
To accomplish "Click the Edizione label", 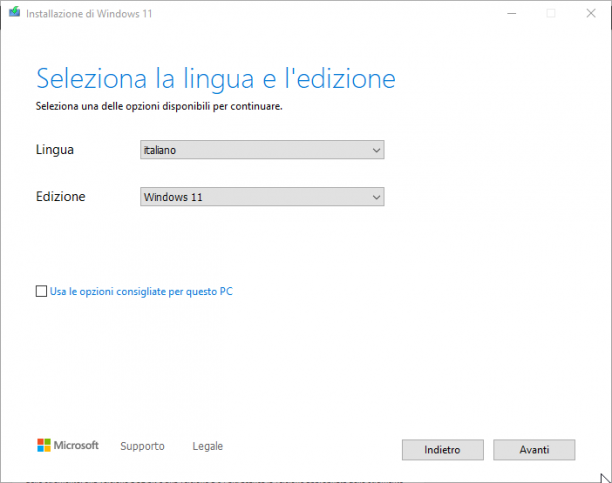I will click(60, 196).
